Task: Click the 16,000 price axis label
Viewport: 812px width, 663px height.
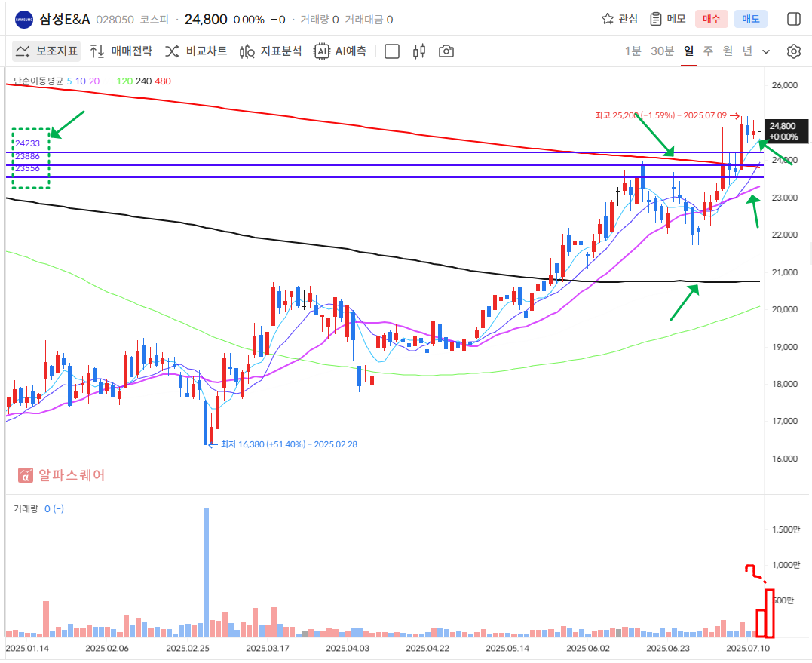Action: [x=785, y=459]
